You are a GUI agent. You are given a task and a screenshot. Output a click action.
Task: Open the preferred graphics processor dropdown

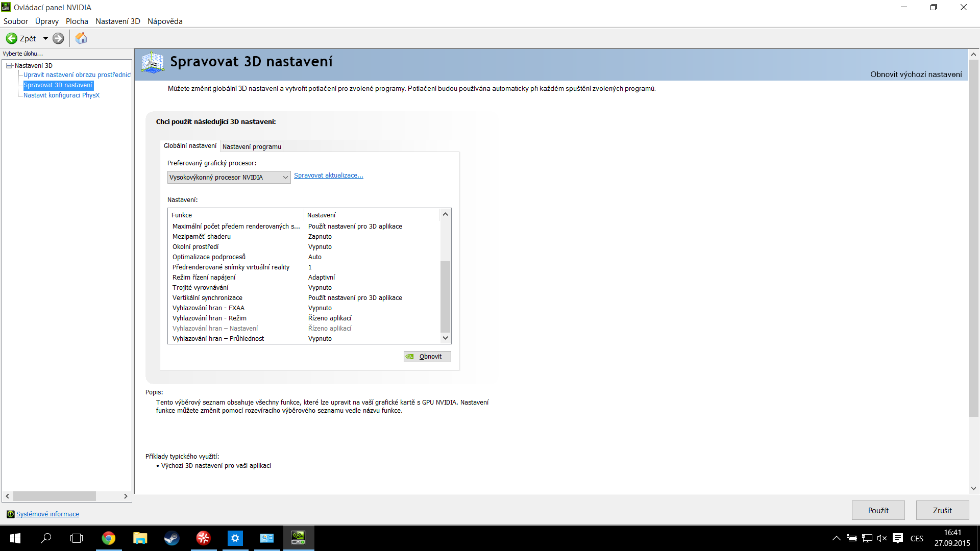pyautogui.click(x=229, y=177)
